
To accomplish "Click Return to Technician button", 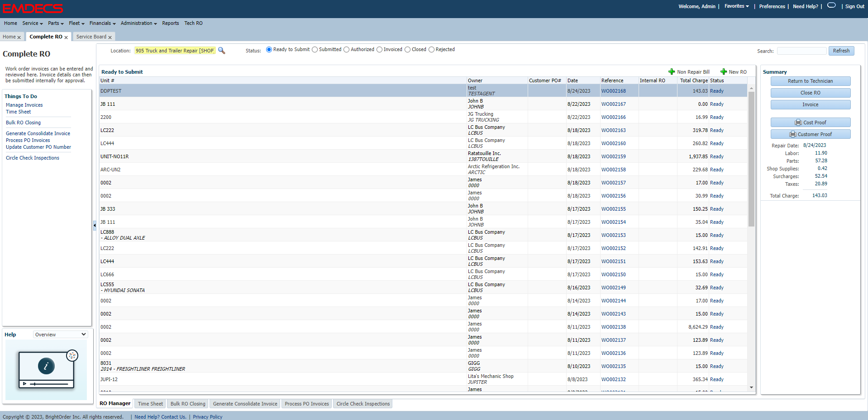I will click(x=810, y=81).
